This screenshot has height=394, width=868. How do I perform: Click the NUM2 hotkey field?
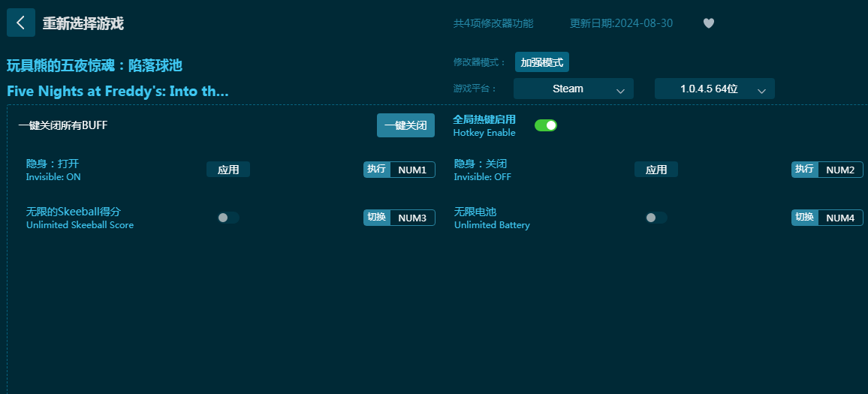coord(840,170)
